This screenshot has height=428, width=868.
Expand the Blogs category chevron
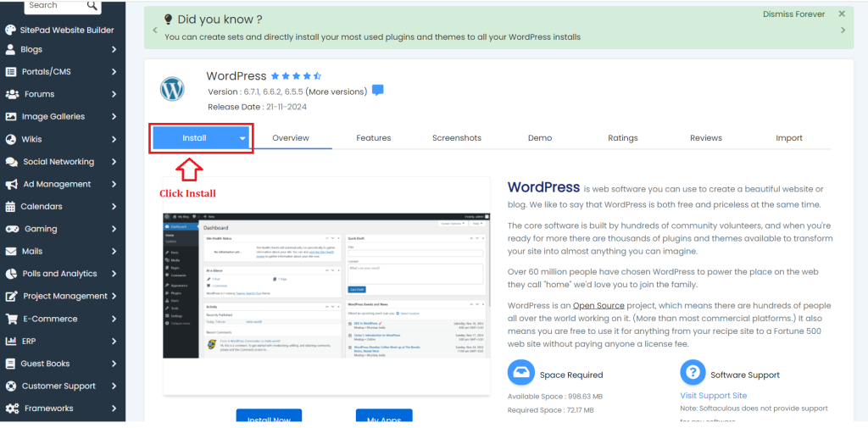[114, 49]
